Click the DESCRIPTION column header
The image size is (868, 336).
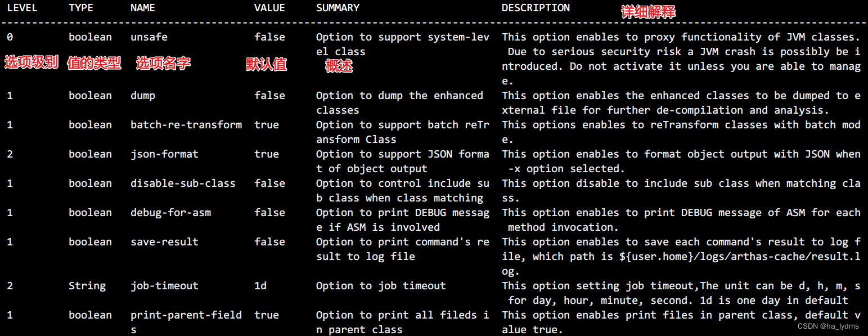tap(536, 8)
